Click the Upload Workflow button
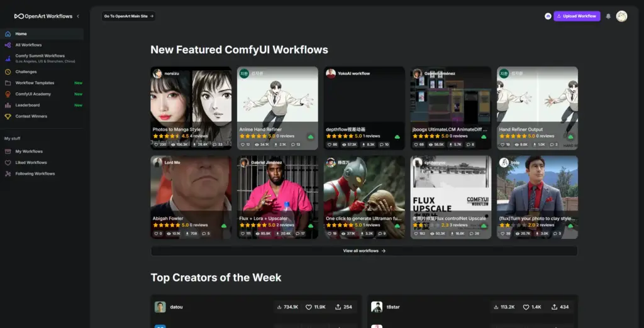 click(x=577, y=16)
